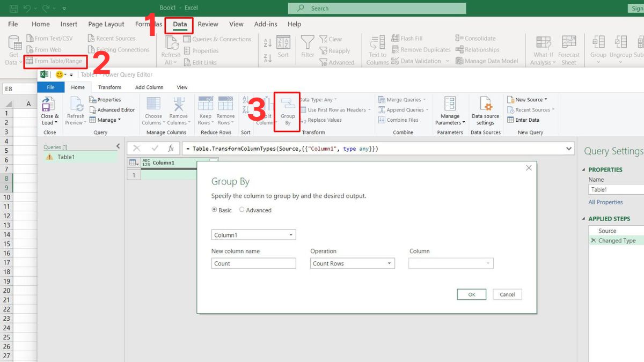Click Refresh All in Excel ribbon

tap(171, 51)
